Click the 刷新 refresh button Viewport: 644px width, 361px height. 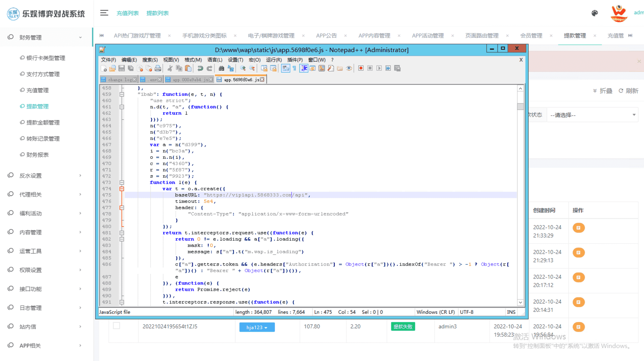628,91
